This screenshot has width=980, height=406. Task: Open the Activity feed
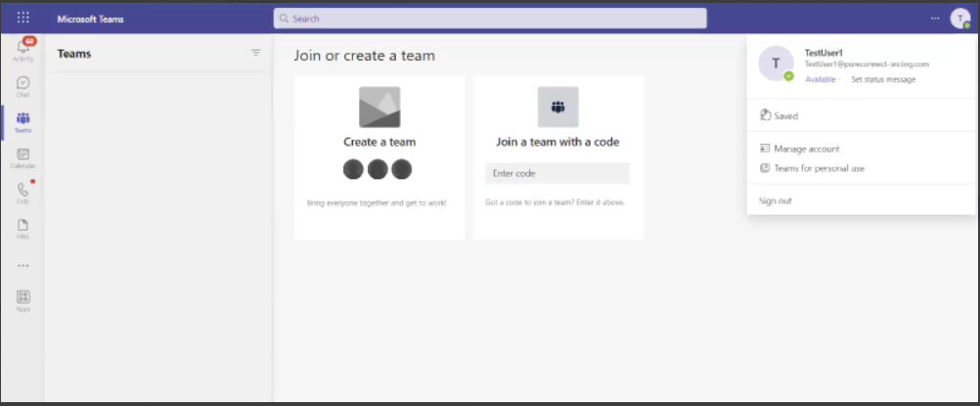(x=22, y=50)
